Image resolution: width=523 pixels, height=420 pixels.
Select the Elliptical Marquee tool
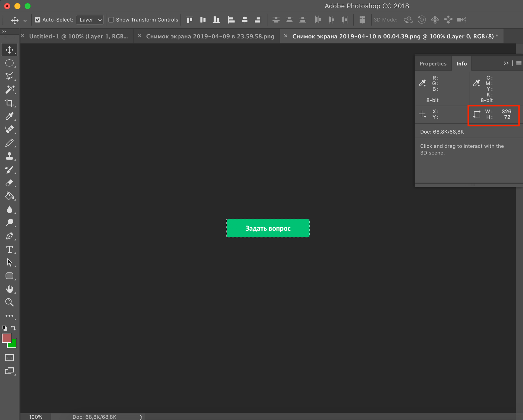(x=10, y=63)
